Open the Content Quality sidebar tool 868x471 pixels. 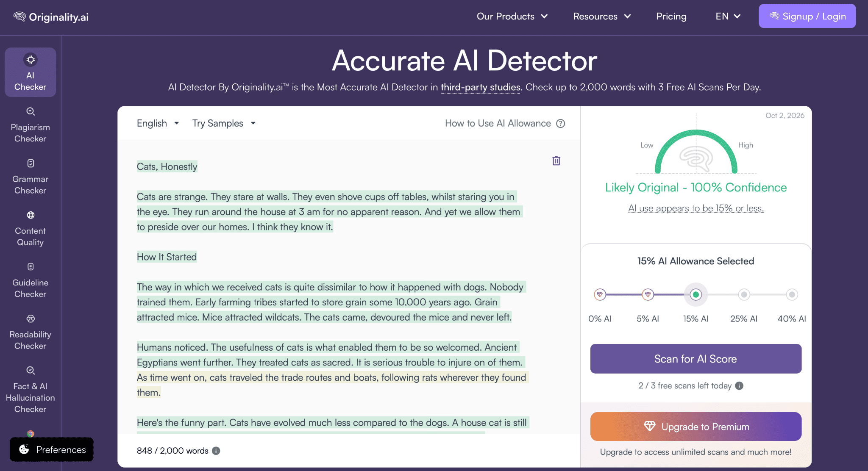[30, 229]
